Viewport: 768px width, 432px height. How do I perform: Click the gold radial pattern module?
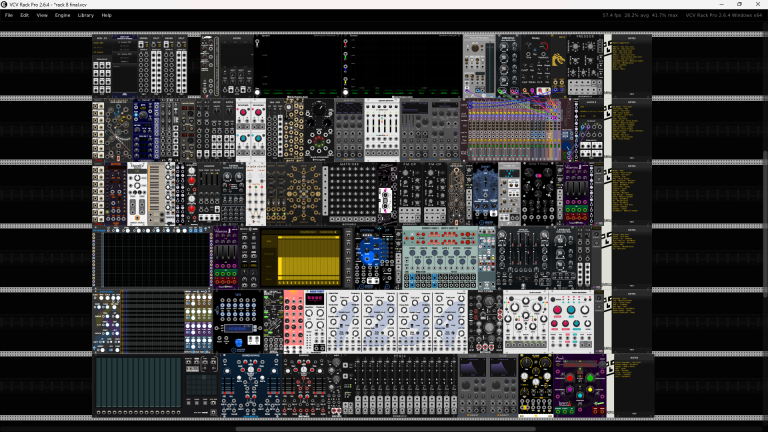pos(304,193)
